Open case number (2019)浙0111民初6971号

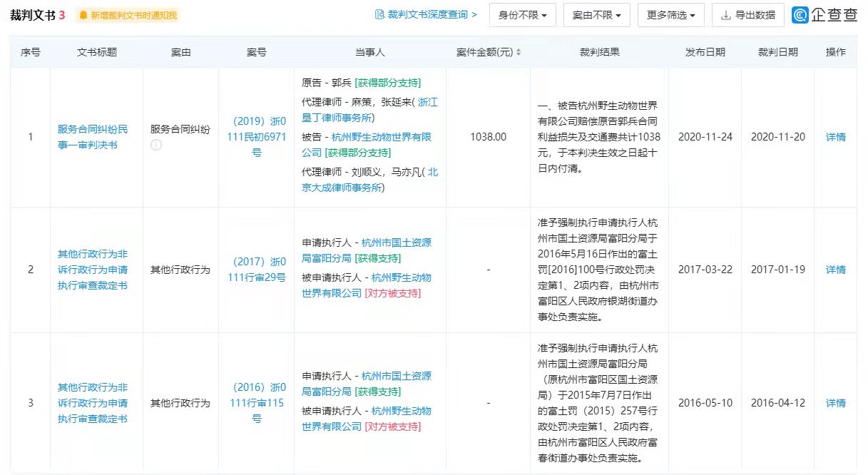pos(257,136)
